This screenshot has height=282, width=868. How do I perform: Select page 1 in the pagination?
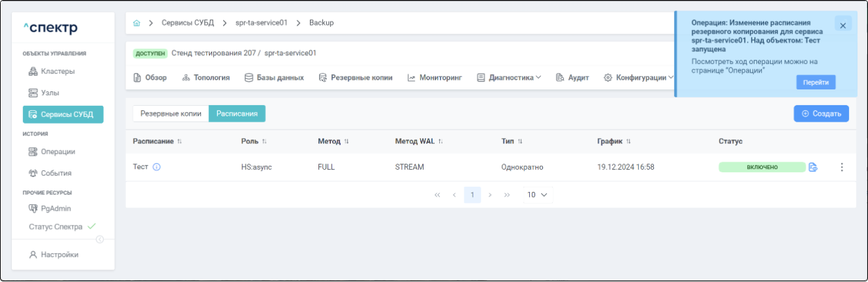pos(472,195)
